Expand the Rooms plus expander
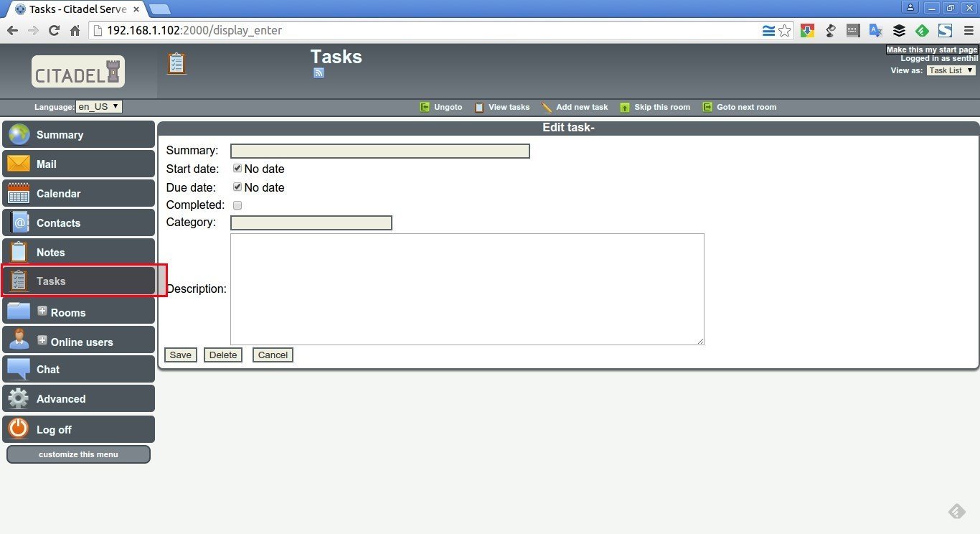Viewport: 980px width, 534px height. pos(42,311)
